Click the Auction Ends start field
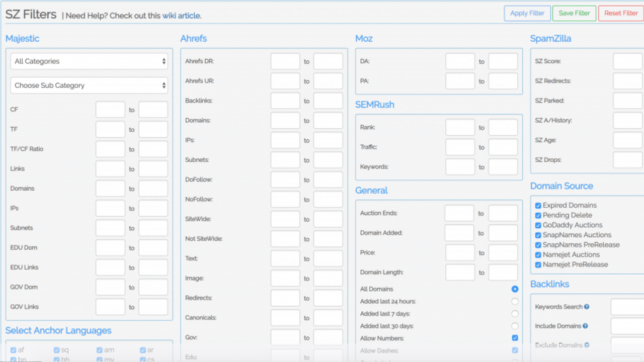This screenshot has width=644, height=362. (459, 213)
